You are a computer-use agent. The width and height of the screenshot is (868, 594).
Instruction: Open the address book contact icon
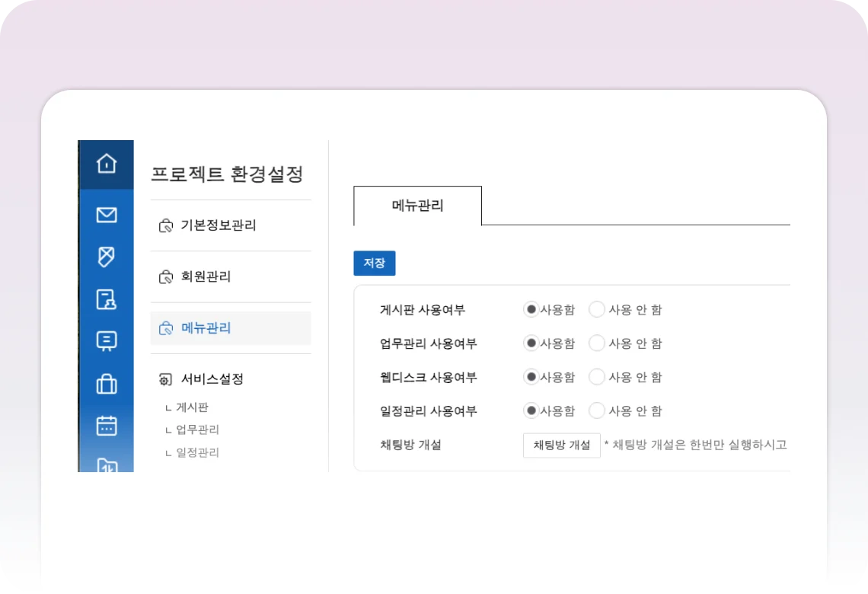[107, 299]
